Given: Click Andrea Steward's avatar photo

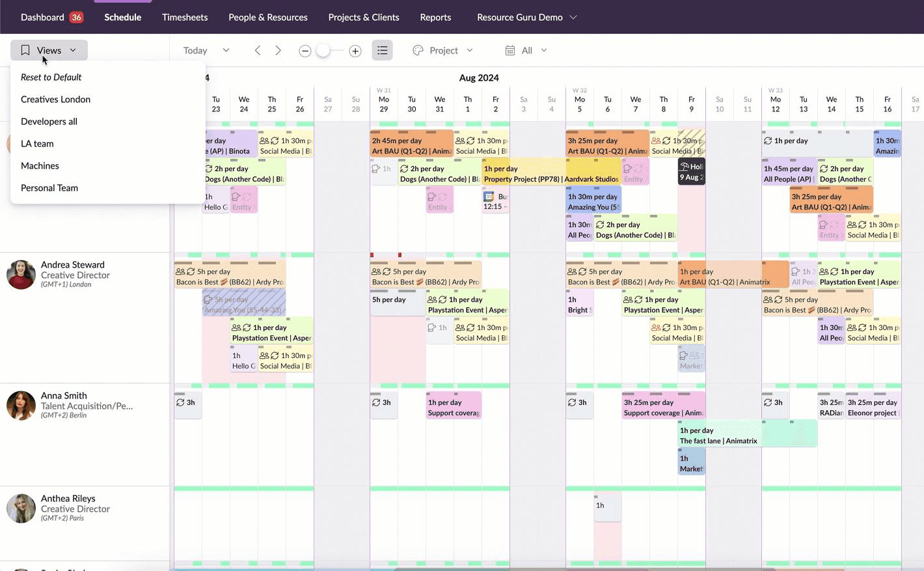Looking at the screenshot, I should [21, 275].
